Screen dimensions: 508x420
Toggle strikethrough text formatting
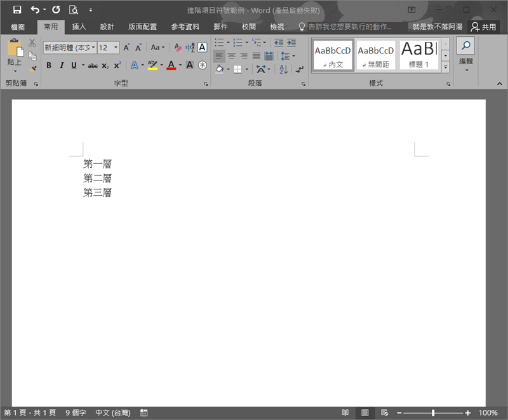[x=93, y=65]
